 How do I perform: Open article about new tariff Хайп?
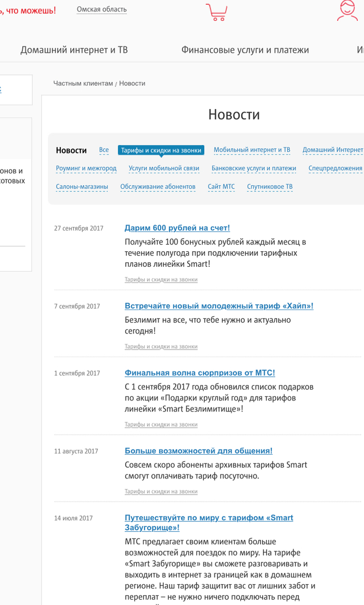tap(219, 306)
